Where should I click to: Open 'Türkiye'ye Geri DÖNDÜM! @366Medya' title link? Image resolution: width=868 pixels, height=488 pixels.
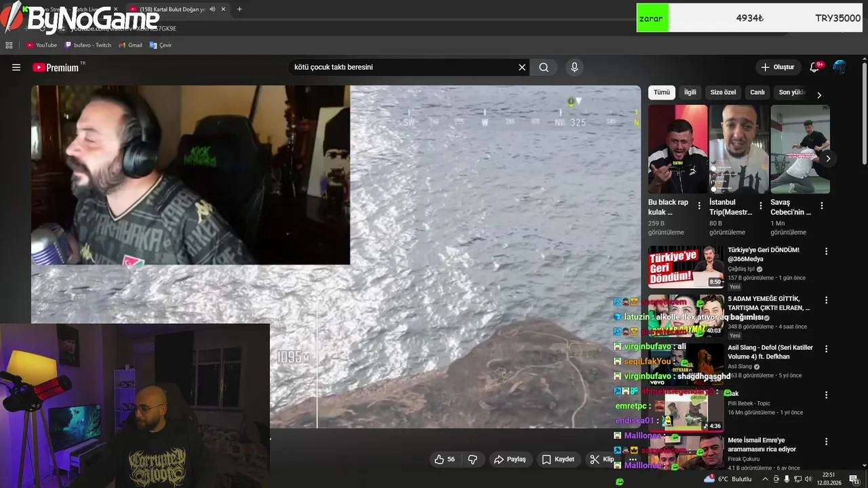click(764, 254)
